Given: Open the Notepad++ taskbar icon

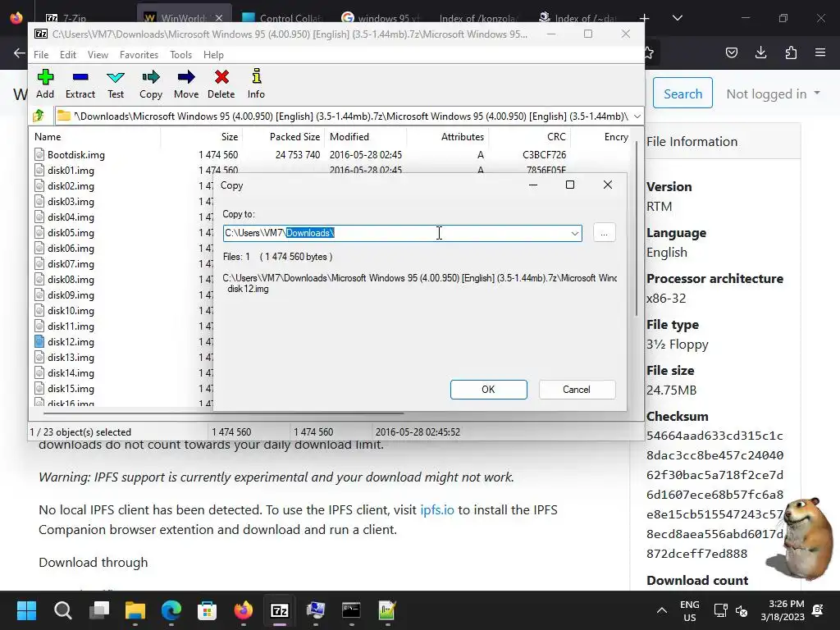Looking at the screenshot, I should click(x=387, y=610).
